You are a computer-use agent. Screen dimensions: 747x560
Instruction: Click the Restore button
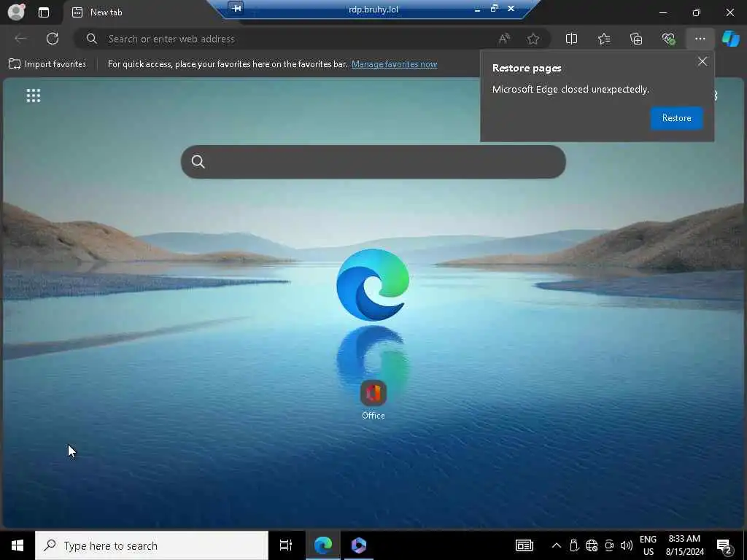click(x=676, y=118)
